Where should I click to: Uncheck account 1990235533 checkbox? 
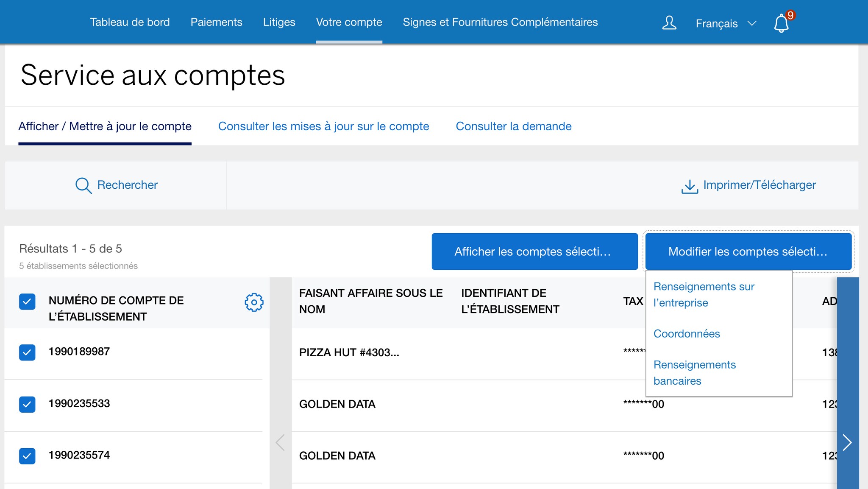pyautogui.click(x=27, y=404)
